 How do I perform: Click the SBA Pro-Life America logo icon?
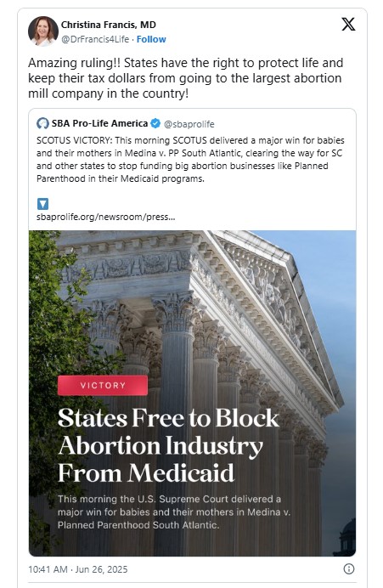point(42,123)
